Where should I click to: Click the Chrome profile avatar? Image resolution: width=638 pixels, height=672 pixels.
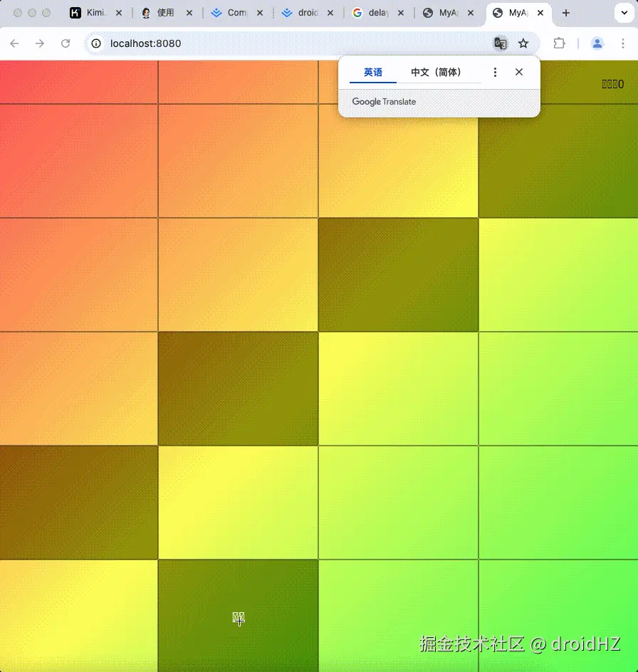(597, 43)
